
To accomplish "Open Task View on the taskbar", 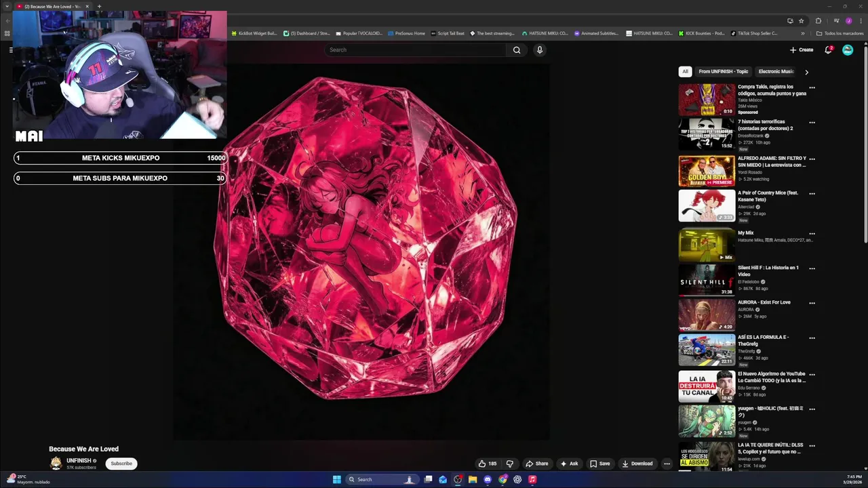I will (x=428, y=479).
